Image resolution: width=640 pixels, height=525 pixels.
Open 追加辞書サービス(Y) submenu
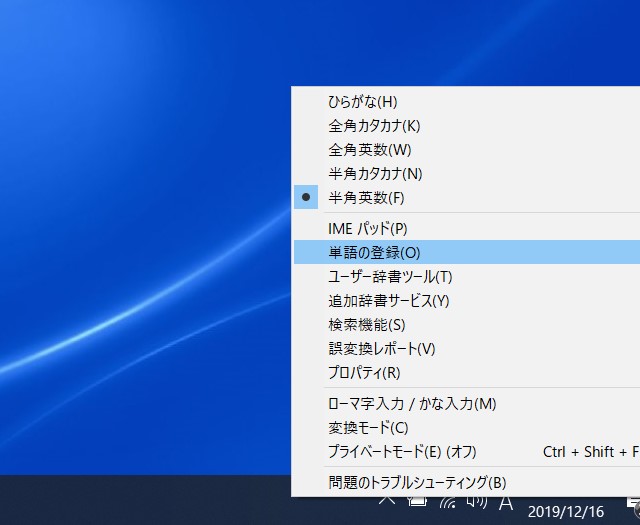(x=467, y=300)
